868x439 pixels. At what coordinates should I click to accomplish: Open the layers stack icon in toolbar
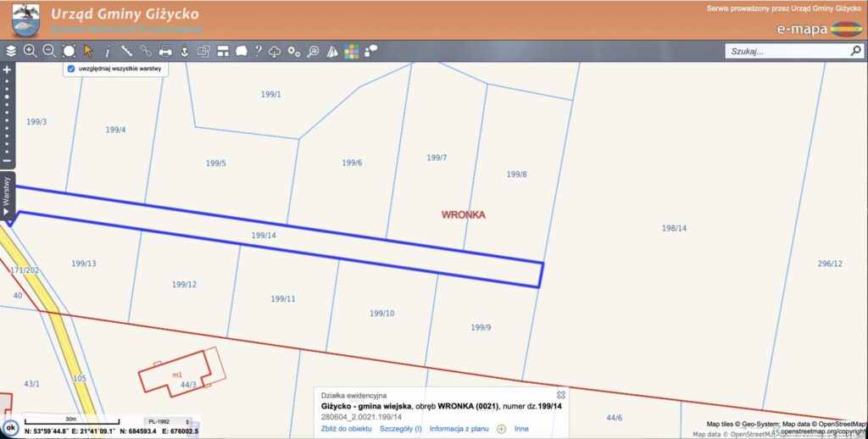click(11, 51)
